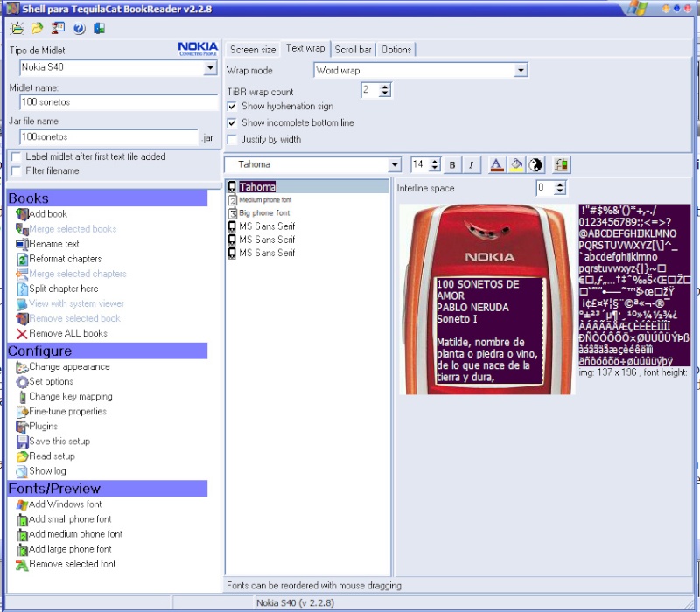The width and height of the screenshot is (700, 612).
Task: Click the Change appearance palette icon
Action: click(22, 367)
